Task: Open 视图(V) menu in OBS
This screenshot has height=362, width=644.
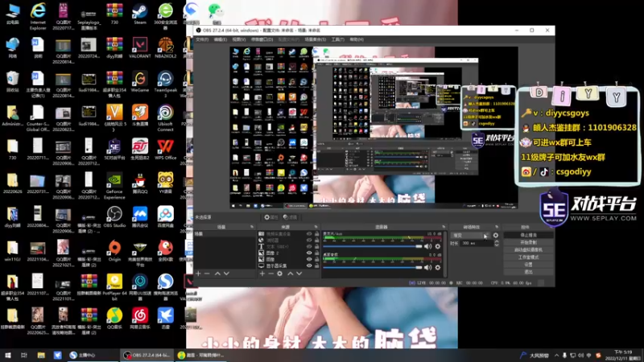Action: click(x=239, y=39)
